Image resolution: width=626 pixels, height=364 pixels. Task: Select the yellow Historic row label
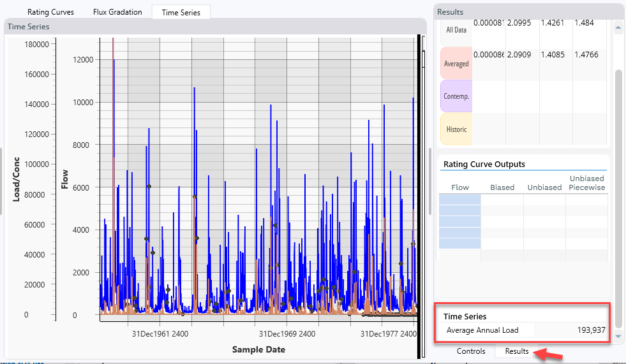click(x=456, y=129)
